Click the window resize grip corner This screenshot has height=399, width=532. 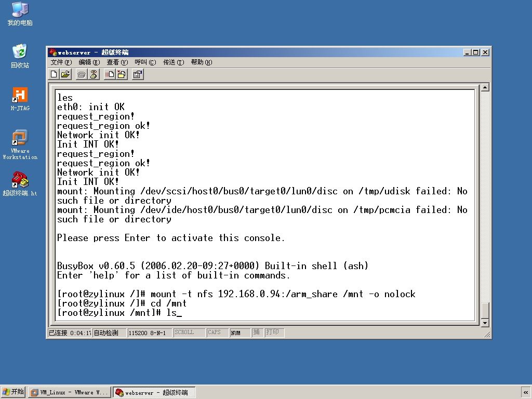pos(487,335)
